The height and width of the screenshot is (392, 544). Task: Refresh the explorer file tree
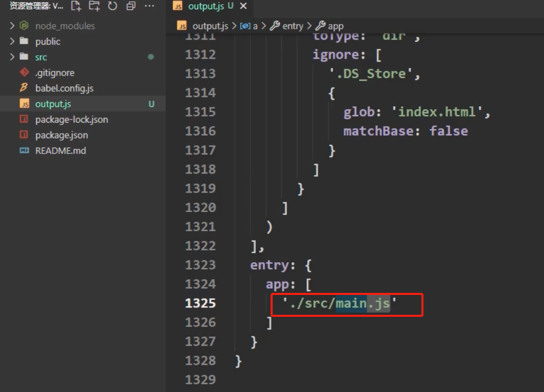point(113,6)
